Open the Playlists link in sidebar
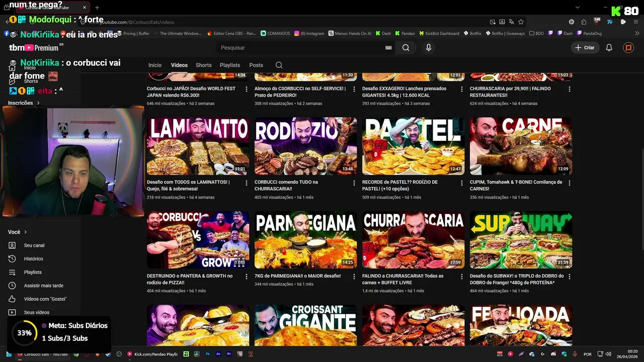Image resolution: width=644 pixels, height=362 pixels. click(x=33, y=272)
